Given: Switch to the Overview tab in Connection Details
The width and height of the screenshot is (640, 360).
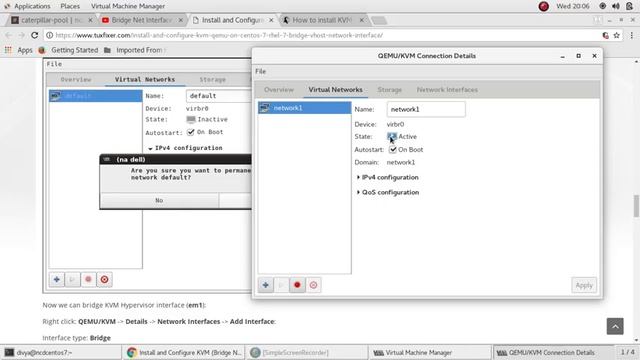Looking at the screenshot, I should pos(279,89).
